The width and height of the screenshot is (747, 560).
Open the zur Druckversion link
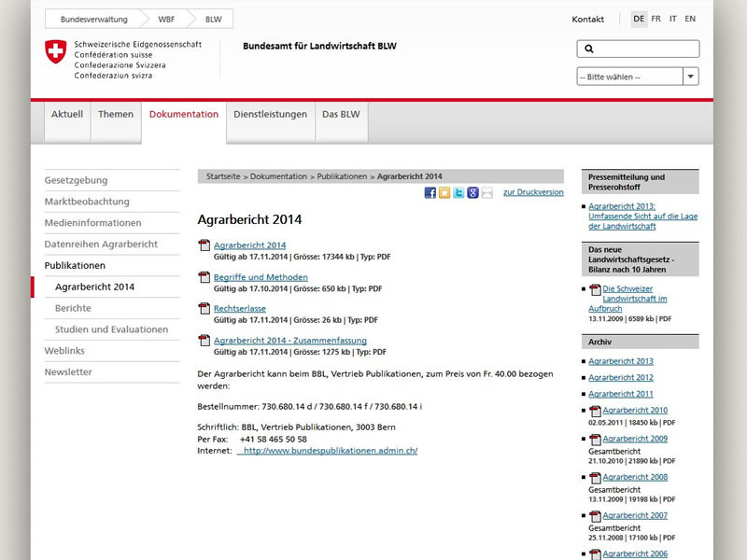[533, 192]
